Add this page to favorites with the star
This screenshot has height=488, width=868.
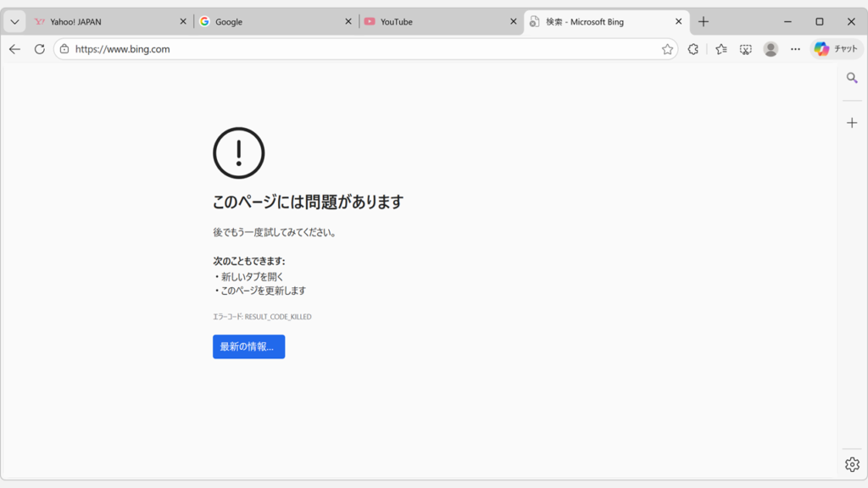click(669, 48)
